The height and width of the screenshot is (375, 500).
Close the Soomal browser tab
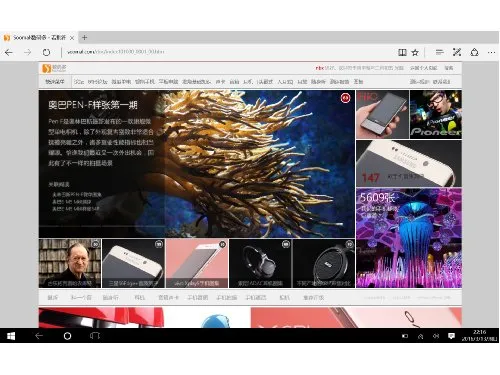72,38
